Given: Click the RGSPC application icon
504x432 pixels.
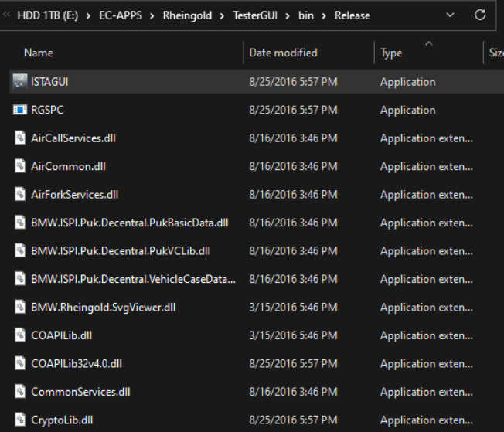Looking at the screenshot, I should [19, 110].
